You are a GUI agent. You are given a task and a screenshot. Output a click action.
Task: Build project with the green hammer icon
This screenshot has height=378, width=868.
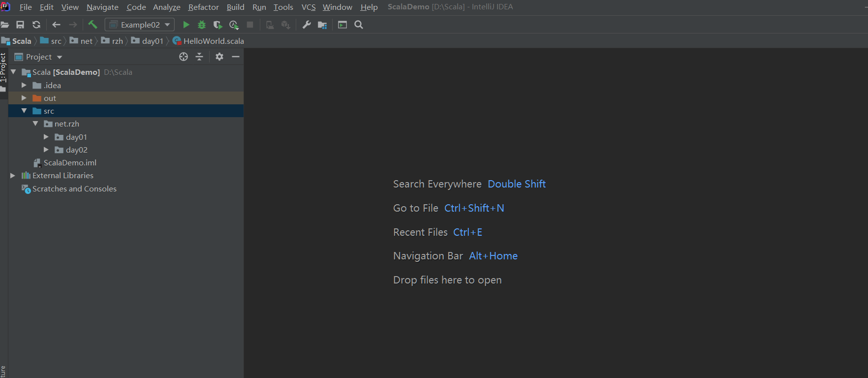[93, 25]
